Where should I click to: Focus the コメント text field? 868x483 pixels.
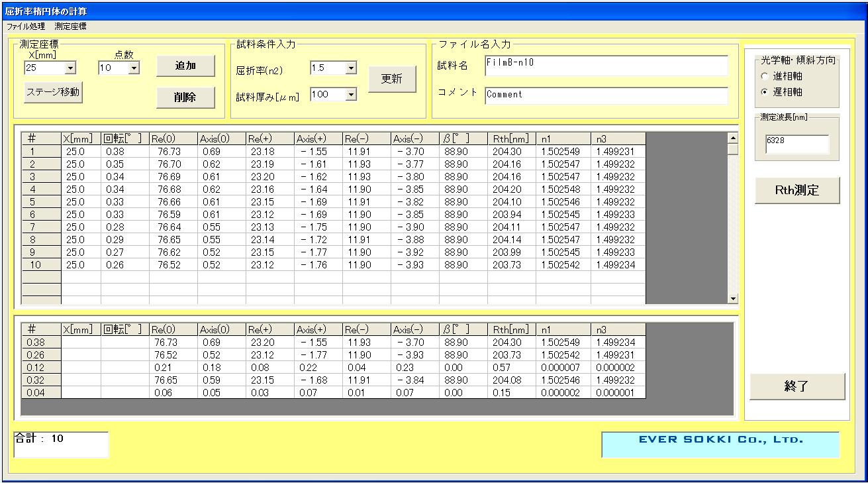point(606,95)
